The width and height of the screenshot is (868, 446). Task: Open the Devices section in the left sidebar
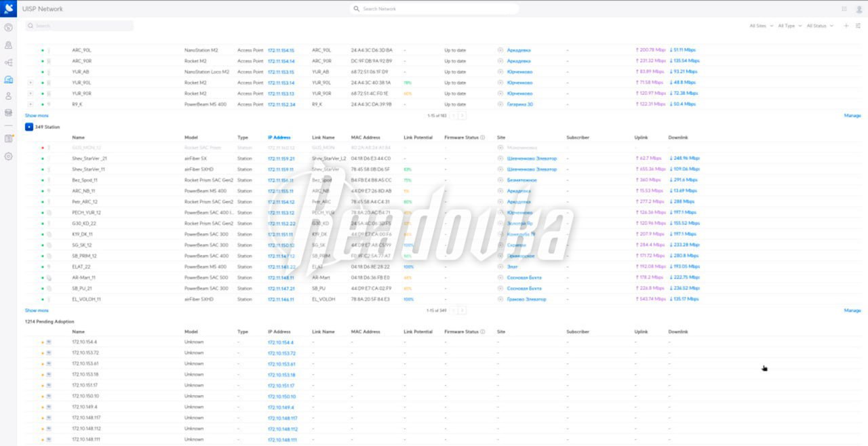9,79
